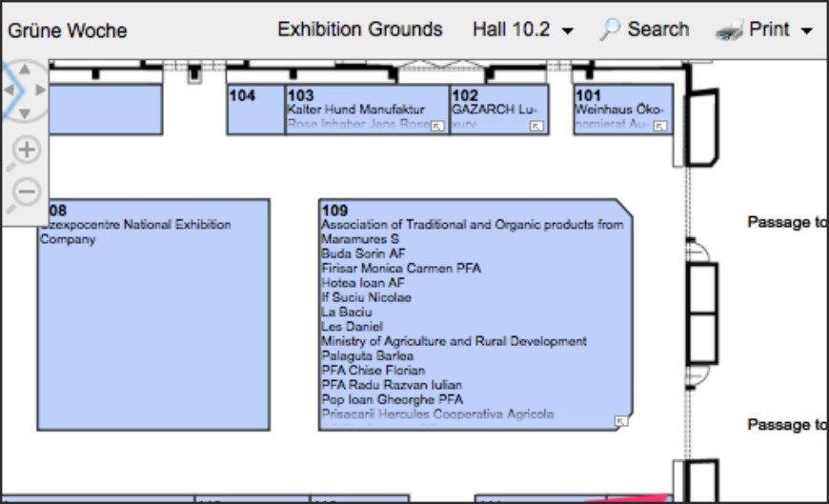829x504 pixels.
Task: Zoom in with the plus magnifier
Action: [27, 150]
